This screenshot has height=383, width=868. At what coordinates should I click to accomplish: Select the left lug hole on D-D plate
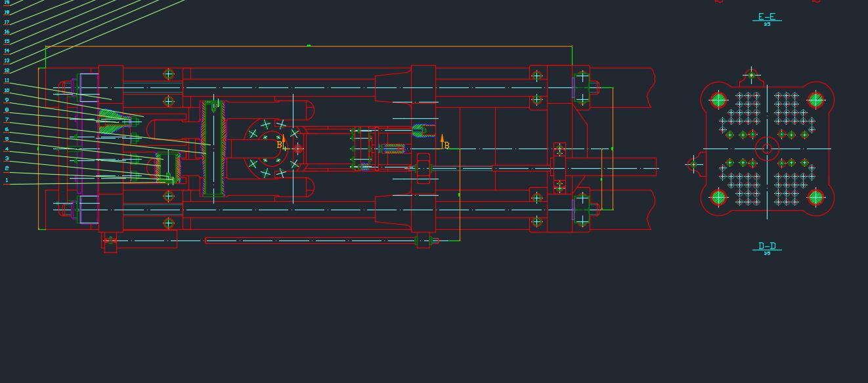694,164
